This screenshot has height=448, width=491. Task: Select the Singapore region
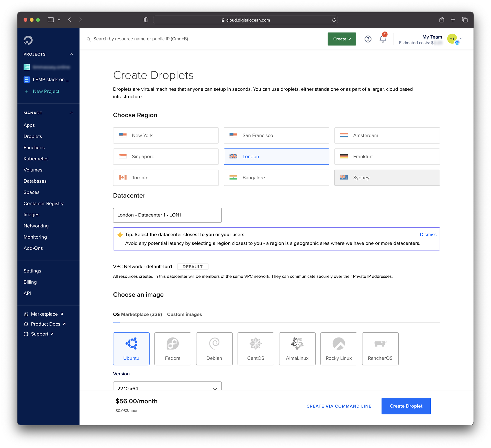coord(166,157)
